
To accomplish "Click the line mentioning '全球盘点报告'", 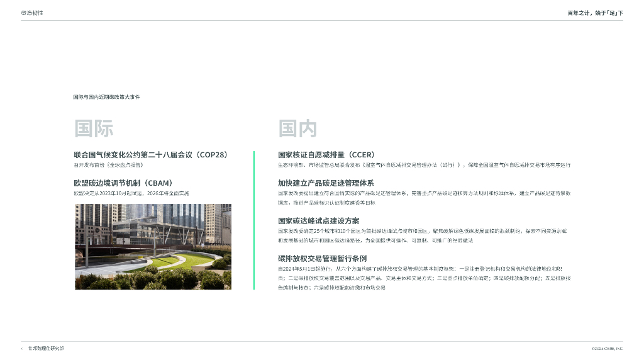I will [x=108, y=165].
